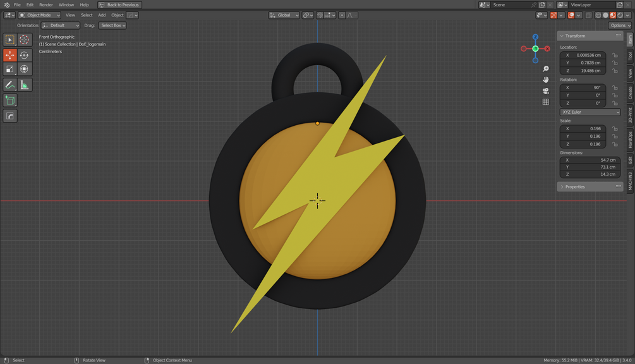Open the File menu

tap(17, 5)
